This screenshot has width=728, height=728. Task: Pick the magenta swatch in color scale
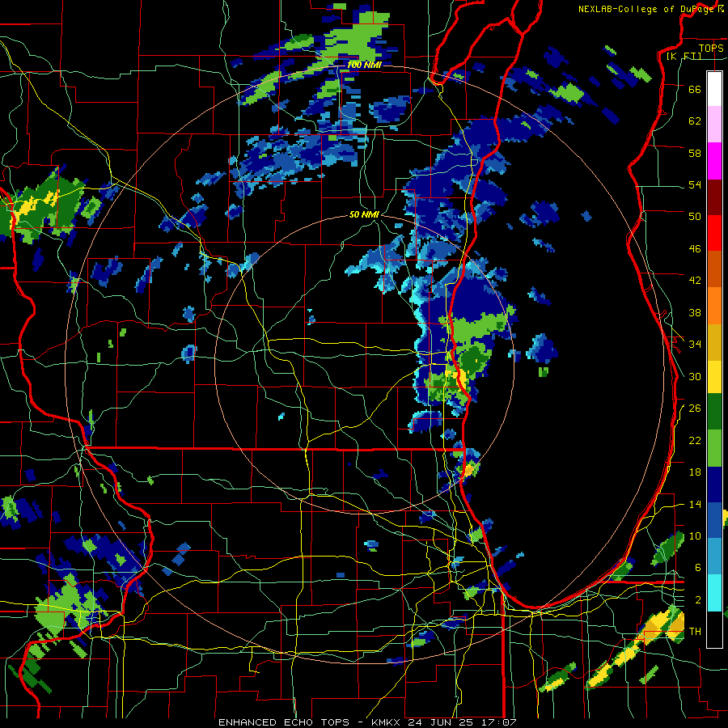click(x=714, y=161)
